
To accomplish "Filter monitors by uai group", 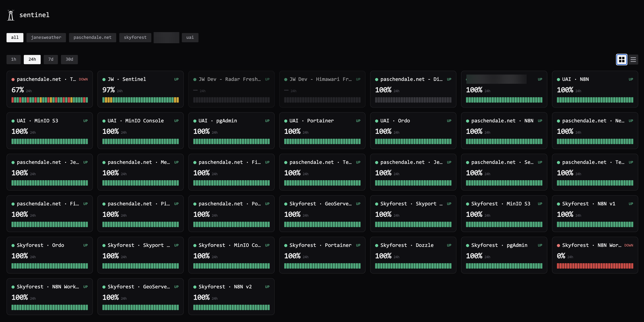I will [x=190, y=37].
